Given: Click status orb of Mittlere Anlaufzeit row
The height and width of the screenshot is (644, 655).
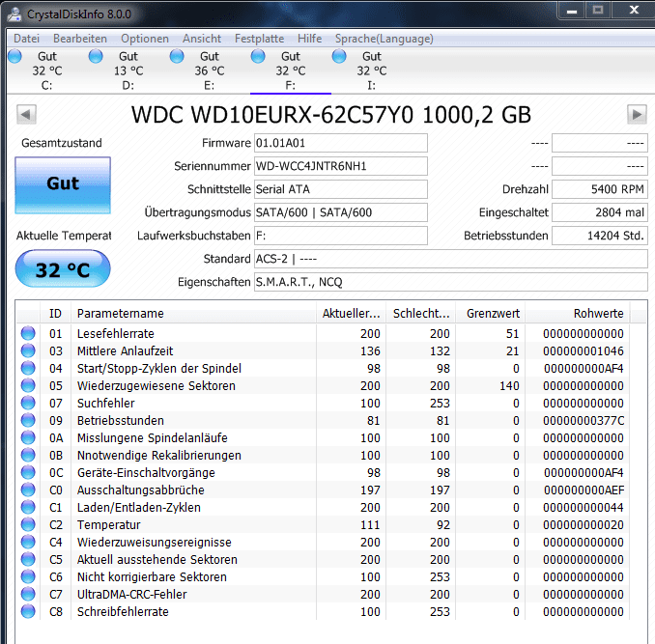Looking at the screenshot, I should pyautogui.click(x=28, y=350).
